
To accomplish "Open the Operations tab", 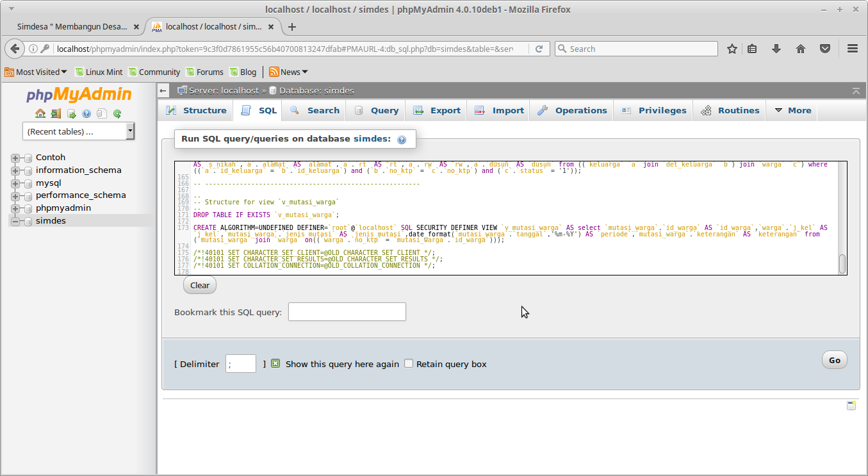I will (x=573, y=110).
